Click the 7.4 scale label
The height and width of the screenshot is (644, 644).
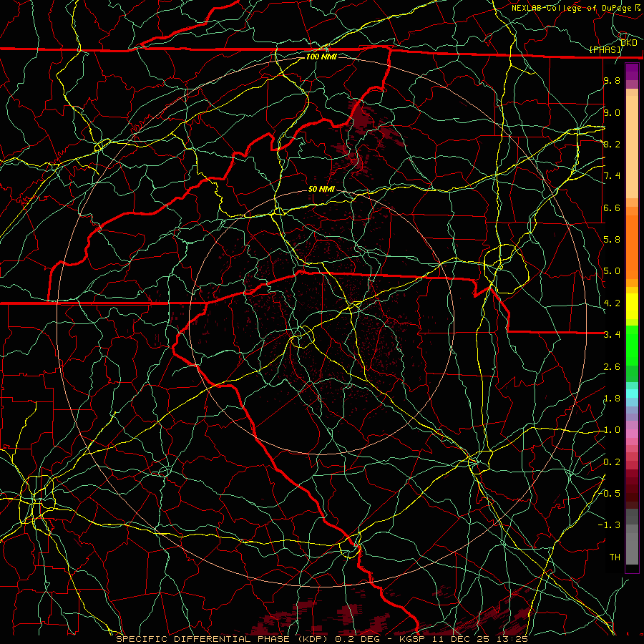[612, 176]
